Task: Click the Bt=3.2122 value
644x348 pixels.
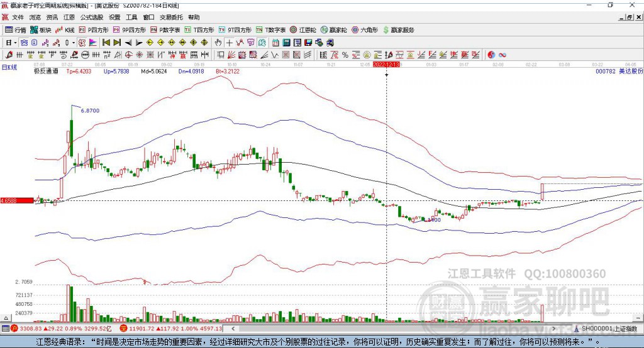Action: (x=227, y=72)
